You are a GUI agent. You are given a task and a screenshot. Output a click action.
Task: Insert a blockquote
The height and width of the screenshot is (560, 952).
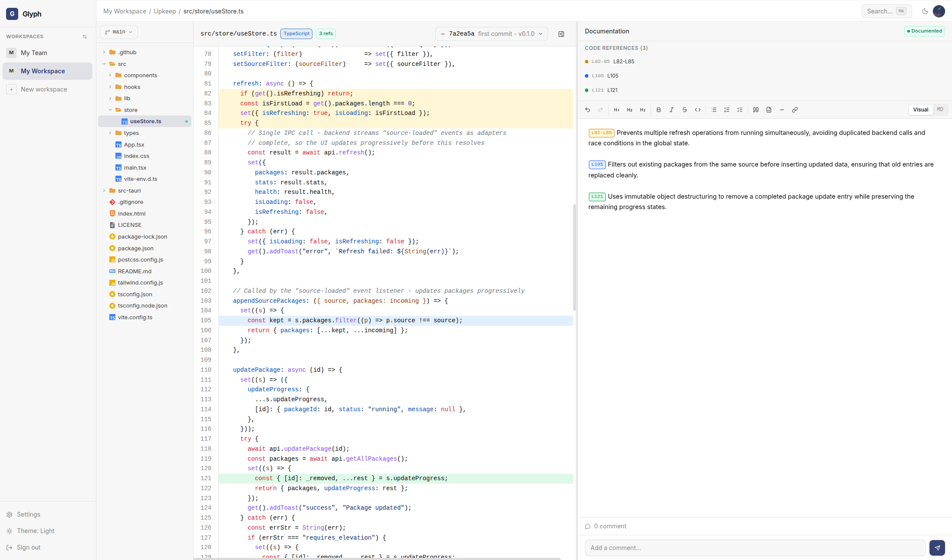(756, 110)
